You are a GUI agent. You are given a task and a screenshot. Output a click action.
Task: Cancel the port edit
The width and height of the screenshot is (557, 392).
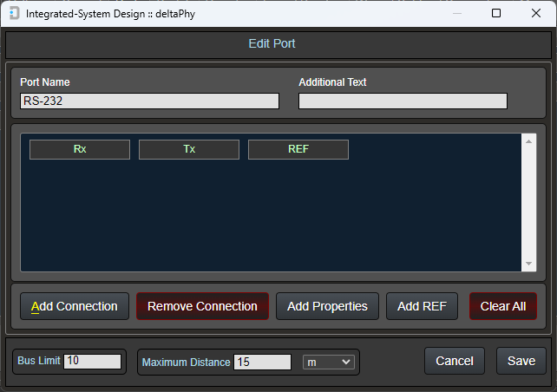[x=455, y=361]
